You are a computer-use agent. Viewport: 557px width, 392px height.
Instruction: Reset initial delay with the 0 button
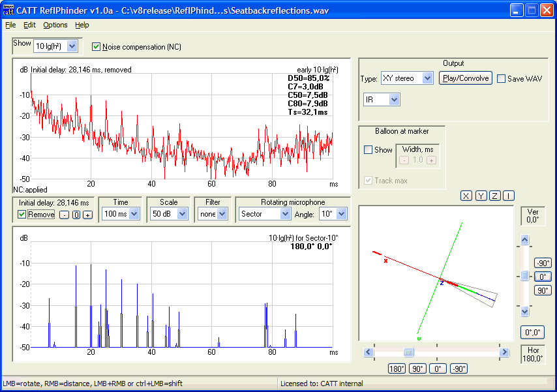click(76, 215)
